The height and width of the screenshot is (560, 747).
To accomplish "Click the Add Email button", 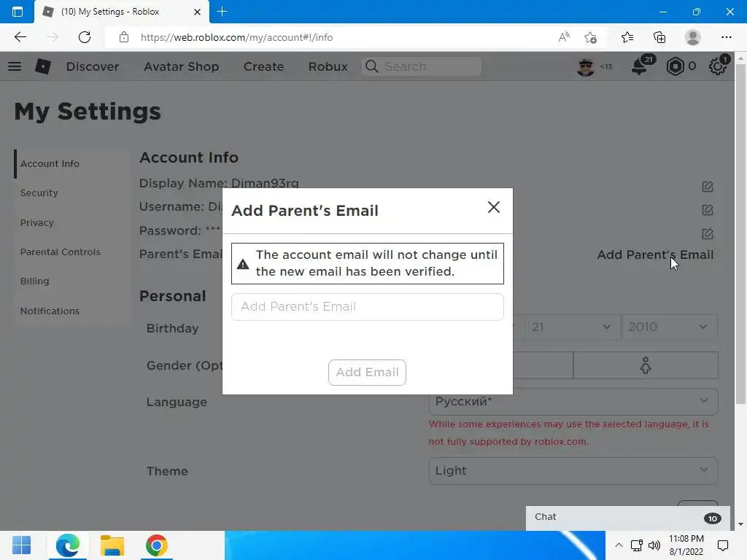I will (x=368, y=373).
